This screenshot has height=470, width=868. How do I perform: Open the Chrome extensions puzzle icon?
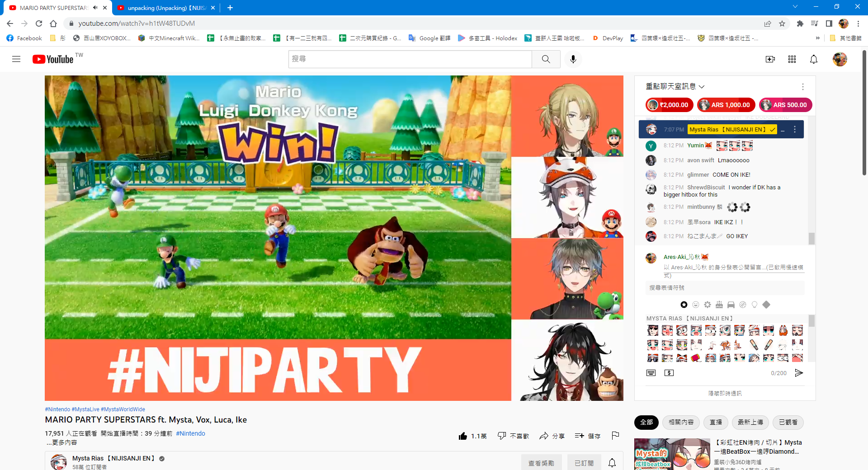[x=800, y=23]
